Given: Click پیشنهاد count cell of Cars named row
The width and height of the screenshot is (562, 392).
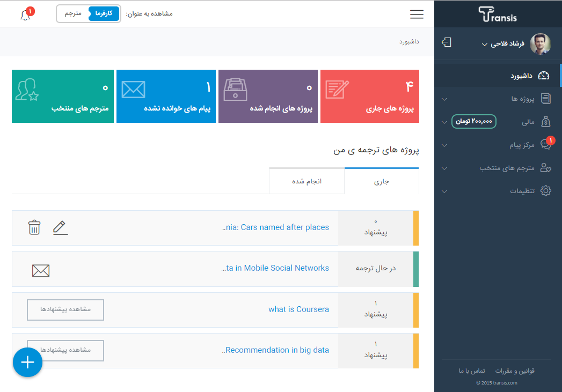Looking at the screenshot, I should (x=376, y=228).
